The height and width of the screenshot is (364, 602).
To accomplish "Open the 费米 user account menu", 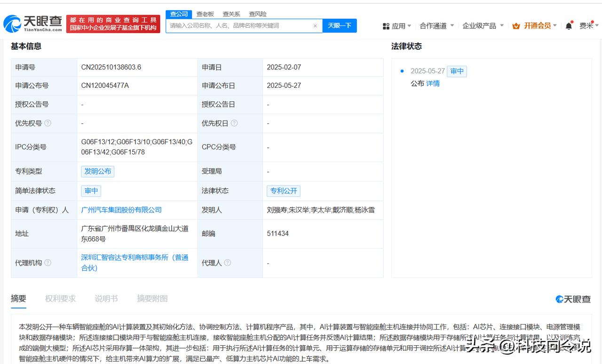I will tap(589, 26).
